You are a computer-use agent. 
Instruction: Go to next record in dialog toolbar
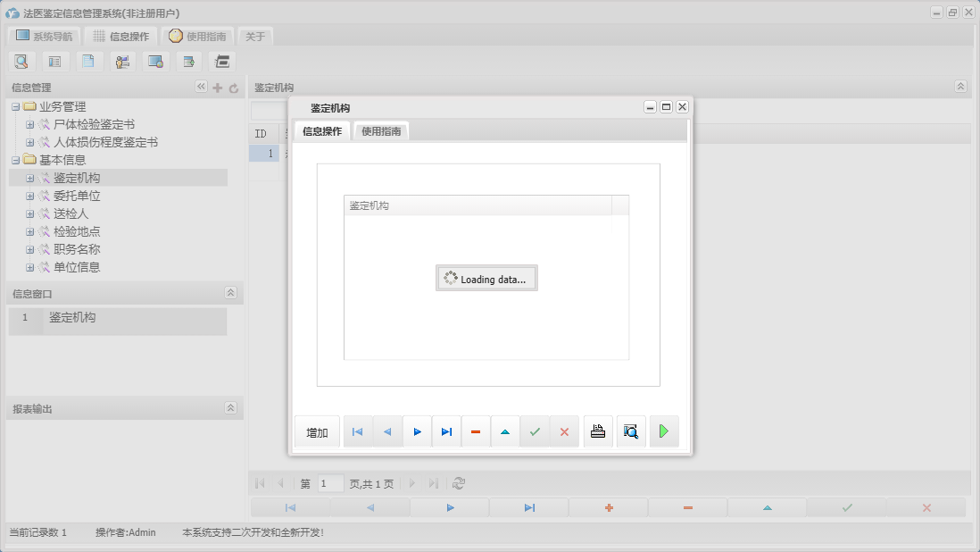417,432
